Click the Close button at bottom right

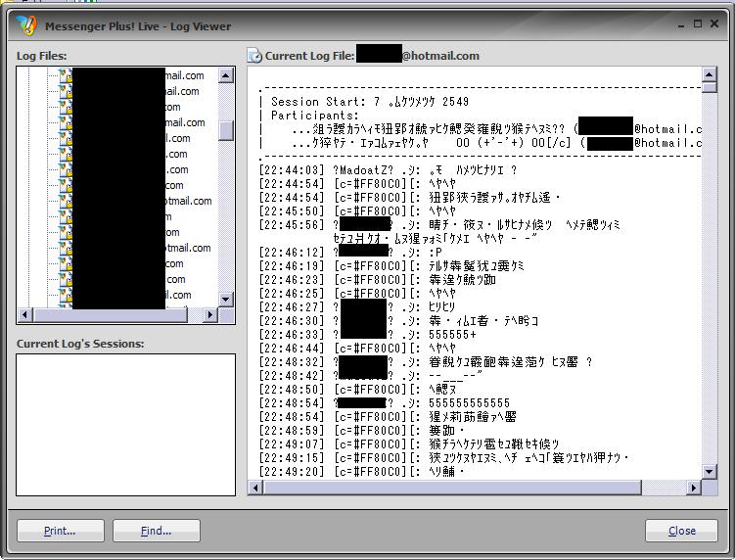point(681,531)
